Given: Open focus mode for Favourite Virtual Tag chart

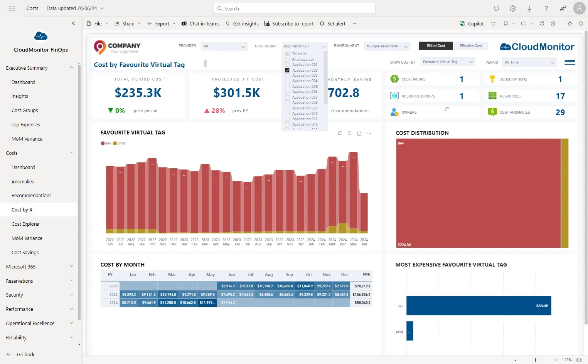Looking at the screenshot, I should tap(359, 133).
